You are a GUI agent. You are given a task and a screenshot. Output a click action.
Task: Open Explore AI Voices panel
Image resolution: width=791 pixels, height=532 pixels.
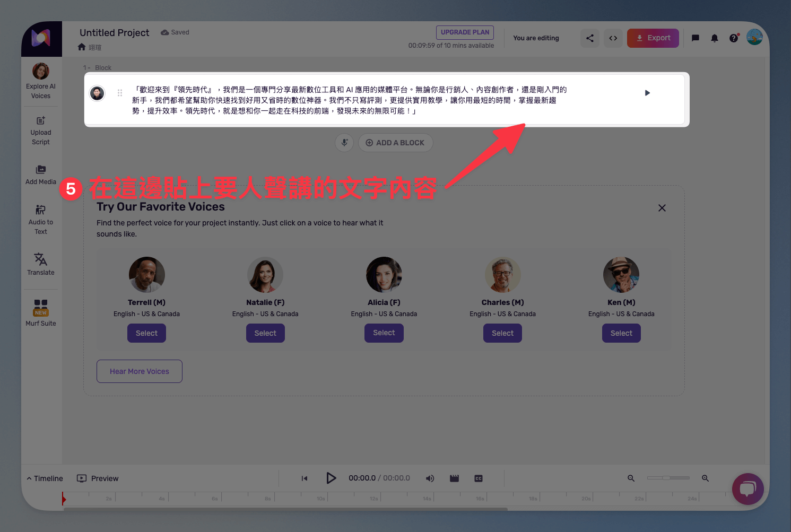pyautogui.click(x=41, y=81)
